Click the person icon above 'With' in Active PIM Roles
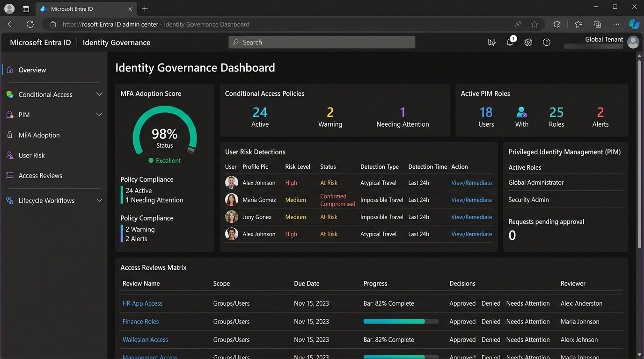 tap(521, 112)
